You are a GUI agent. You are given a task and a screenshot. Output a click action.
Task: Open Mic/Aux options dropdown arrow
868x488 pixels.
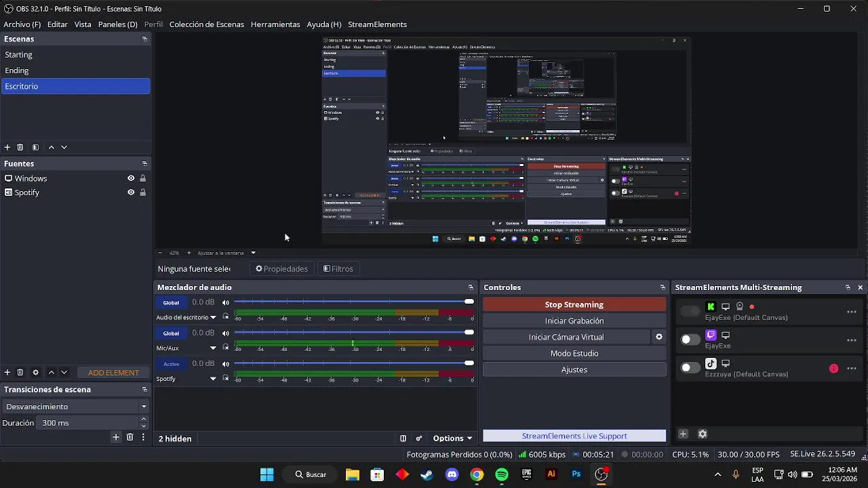pyautogui.click(x=213, y=348)
